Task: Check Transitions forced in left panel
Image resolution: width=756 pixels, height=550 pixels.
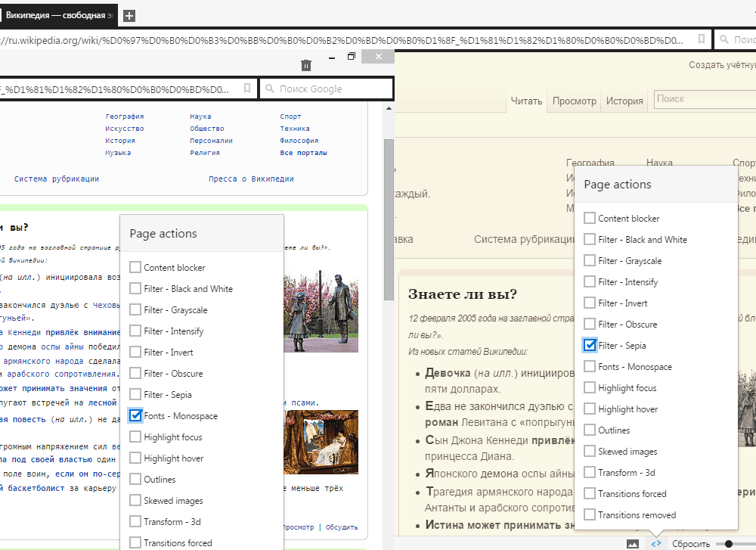Action: [135, 542]
